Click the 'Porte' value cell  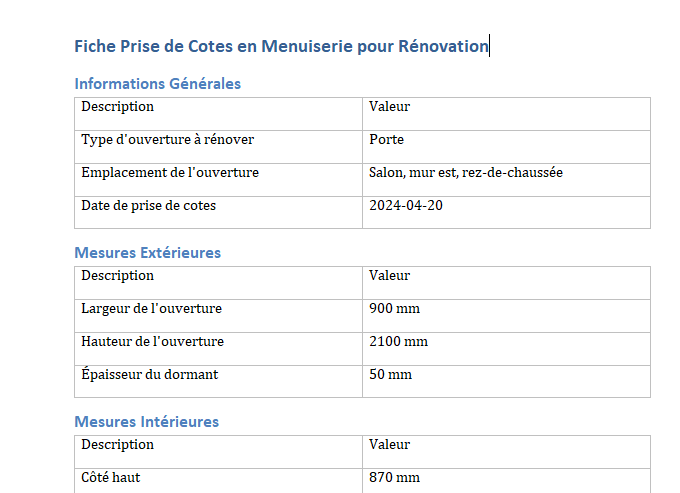[x=507, y=147]
